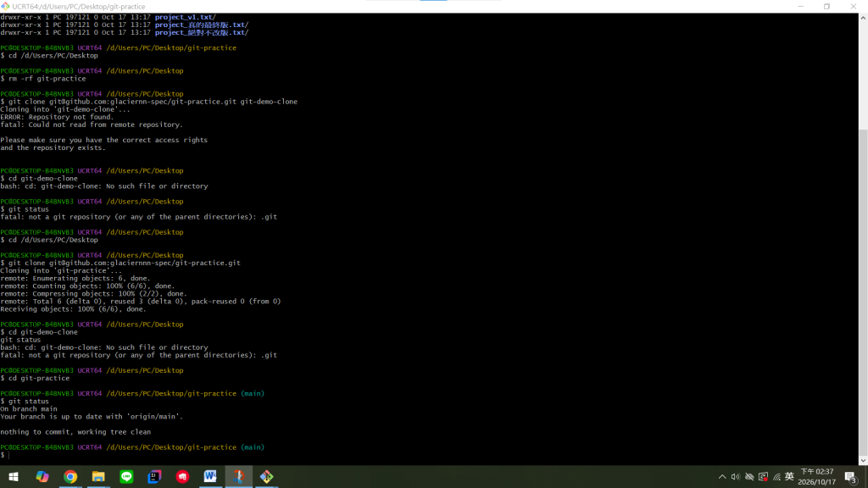Screen dimensions: 868x488
Task: Open the Wi-Fi network tray icon
Action: 776,477
